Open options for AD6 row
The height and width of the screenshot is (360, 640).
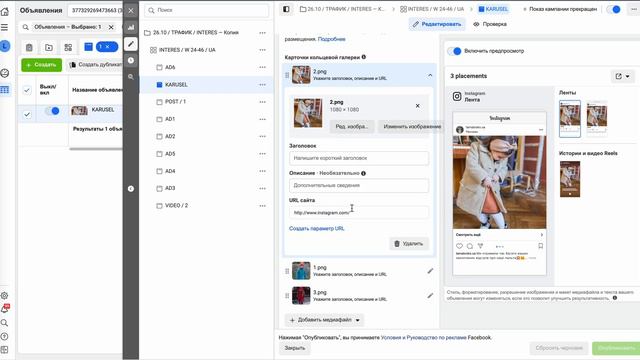point(262,67)
